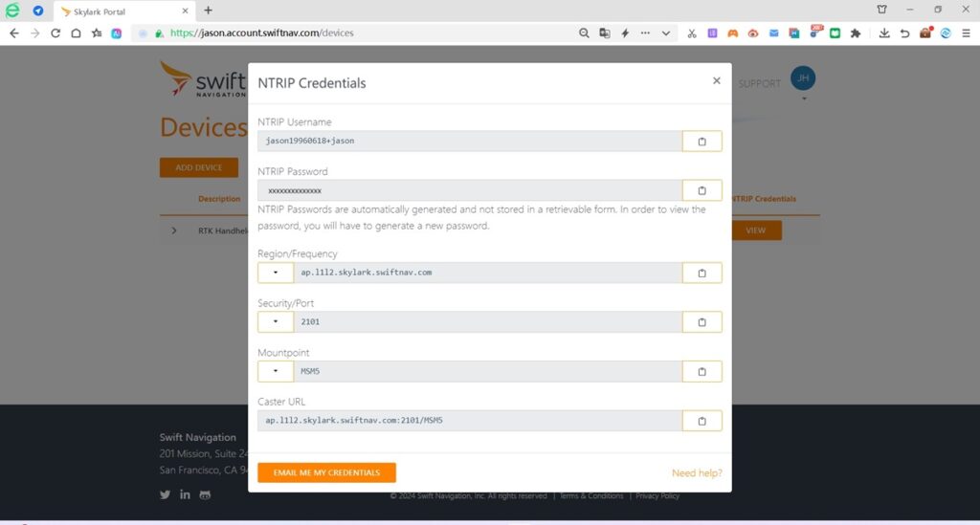
Task: Open the favorites star icon
Action: click(x=97, y=33)
